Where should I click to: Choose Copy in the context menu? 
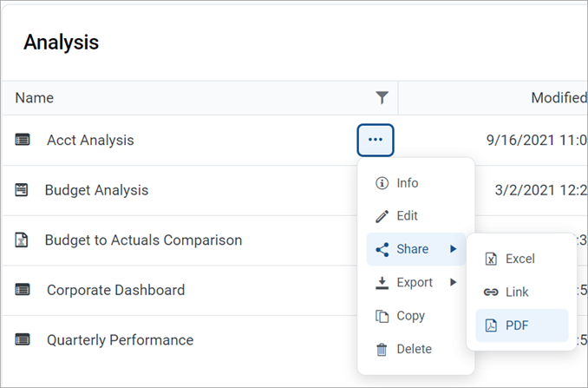[410, 316]
